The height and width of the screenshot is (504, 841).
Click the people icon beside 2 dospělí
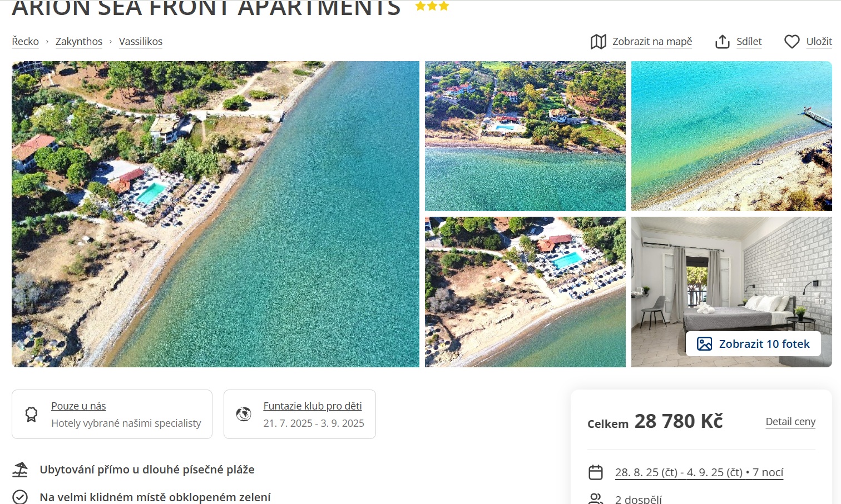pos(596,498)
